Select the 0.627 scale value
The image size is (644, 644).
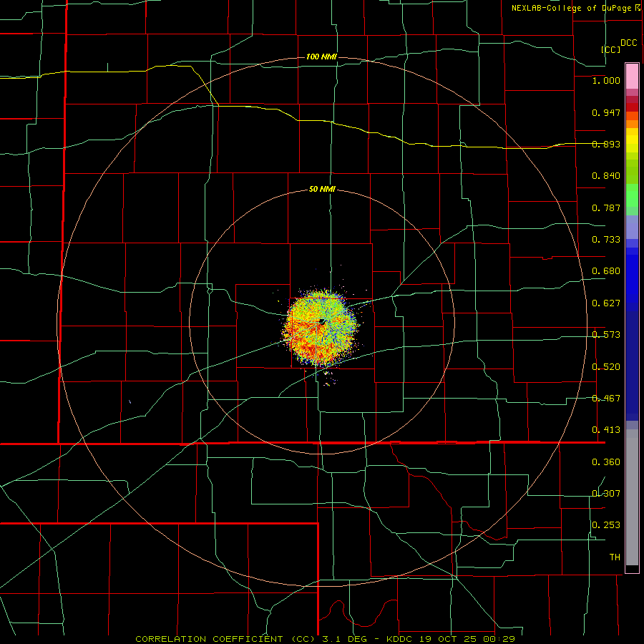tap(606, 303)
